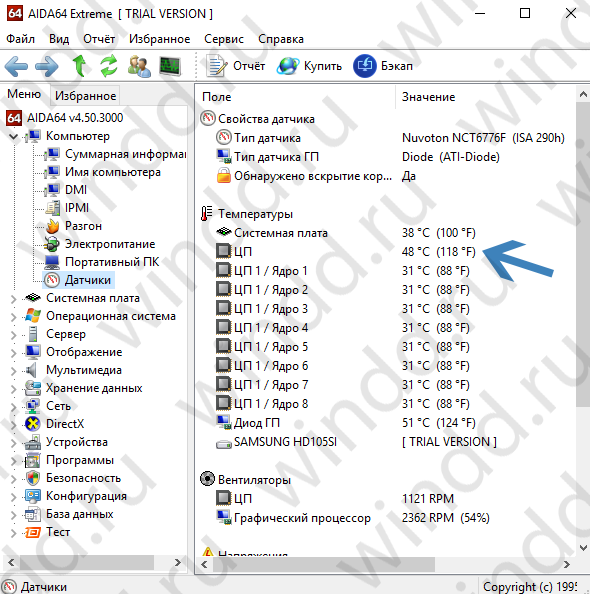Switch to the Избранное tab in sidebar
The image size is (590, 594).
85,96
